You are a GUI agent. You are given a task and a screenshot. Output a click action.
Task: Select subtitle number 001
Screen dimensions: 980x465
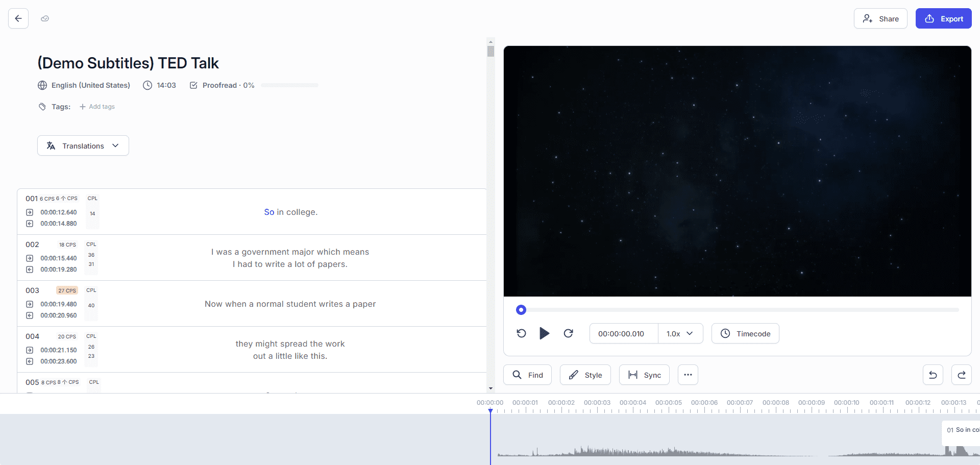coord(32,199)
